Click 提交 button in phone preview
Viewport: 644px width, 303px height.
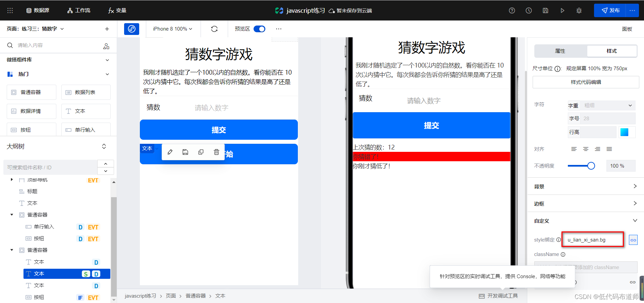tap(431, 125)
